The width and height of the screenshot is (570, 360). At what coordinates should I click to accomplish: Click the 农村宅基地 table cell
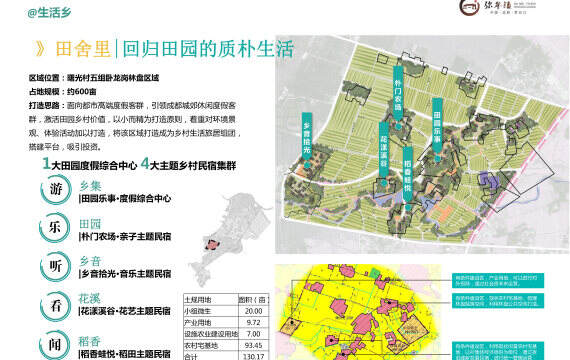point(211,345)
